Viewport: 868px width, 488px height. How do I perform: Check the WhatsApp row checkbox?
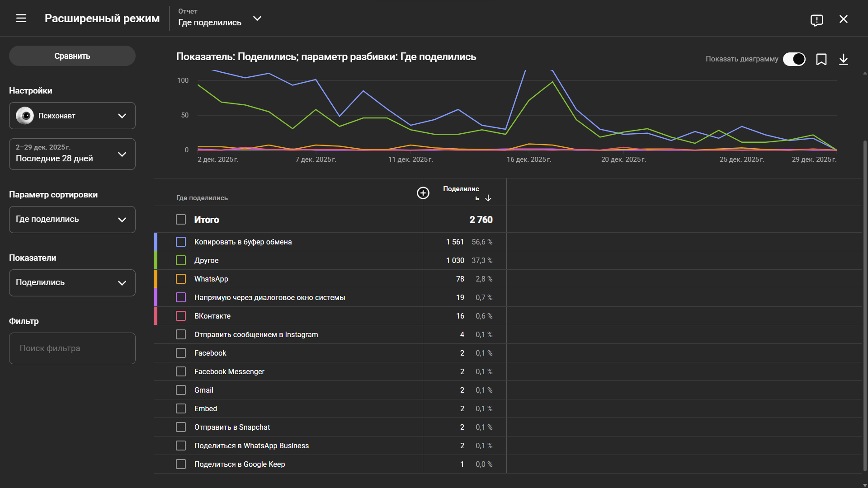coord(181,279)
